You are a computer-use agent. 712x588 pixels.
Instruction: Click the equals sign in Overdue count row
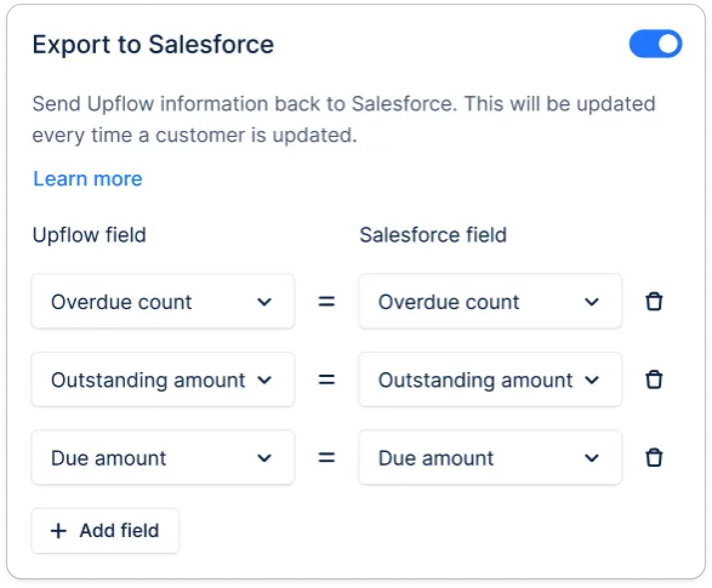coord(326,301)
